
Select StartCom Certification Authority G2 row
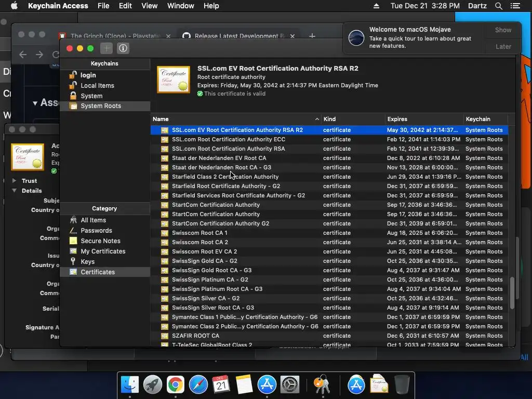pyautogui.click(x=329, y=223)
